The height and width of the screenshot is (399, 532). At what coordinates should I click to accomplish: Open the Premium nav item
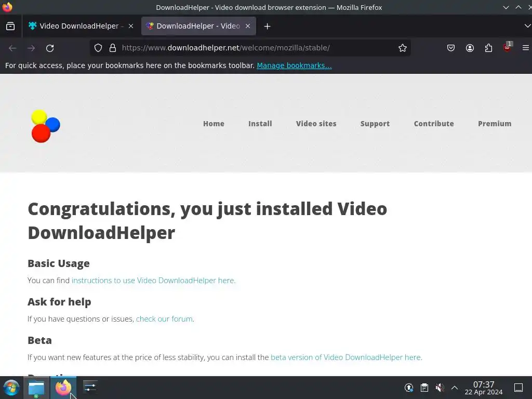(495, 124)
